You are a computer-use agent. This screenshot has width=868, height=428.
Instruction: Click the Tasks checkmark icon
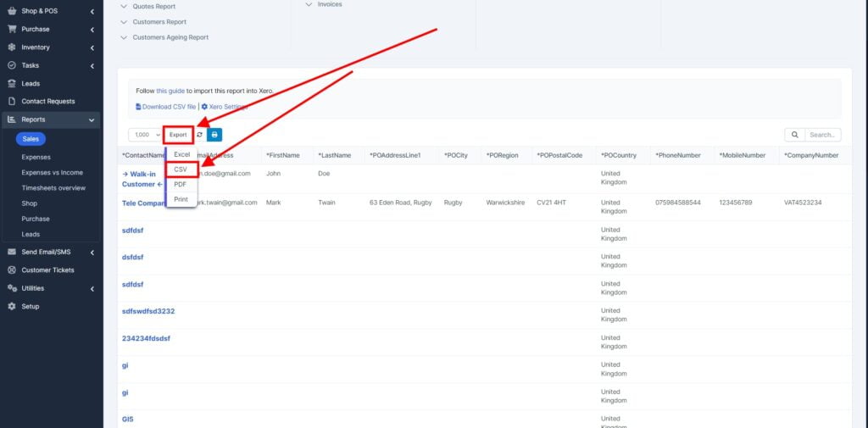coord(12,65)
